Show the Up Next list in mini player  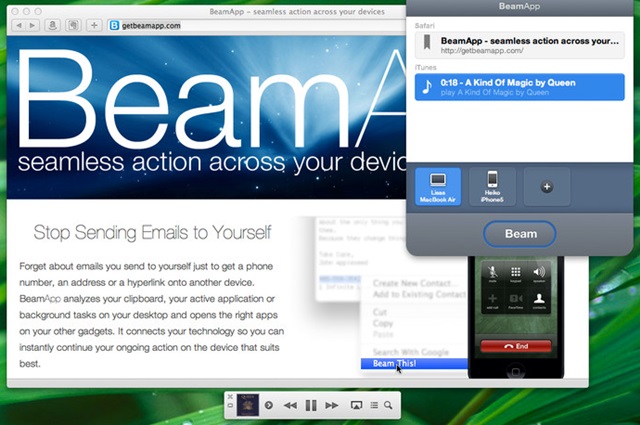pyautogui.click(x=374, y=405)
